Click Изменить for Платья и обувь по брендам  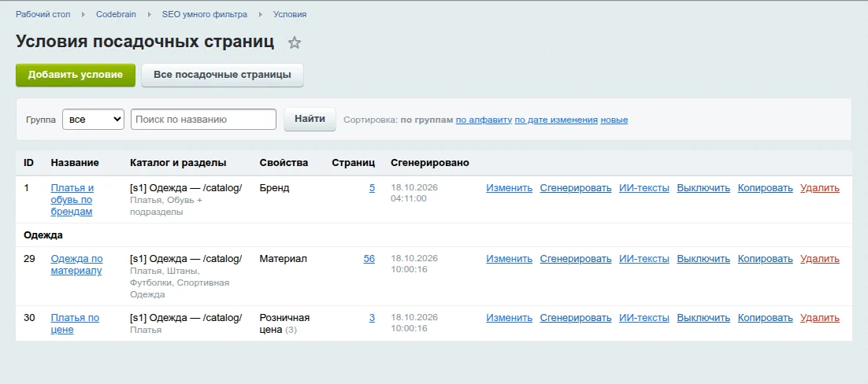[510, 188]
